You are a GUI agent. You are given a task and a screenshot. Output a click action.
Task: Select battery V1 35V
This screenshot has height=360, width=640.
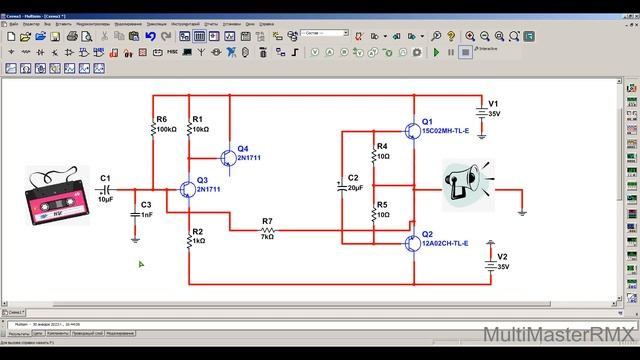482,113
